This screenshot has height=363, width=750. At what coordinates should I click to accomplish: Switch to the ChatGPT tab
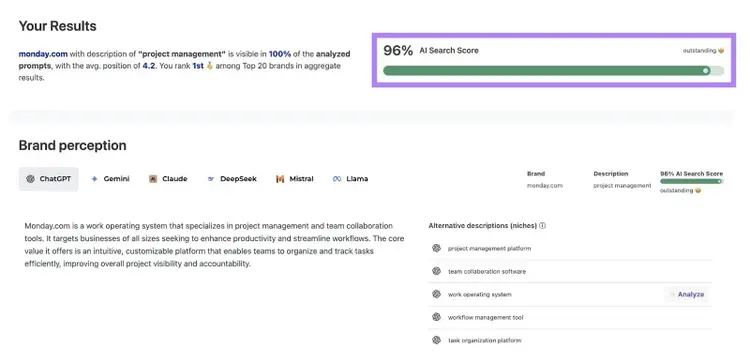coord(49,179)
